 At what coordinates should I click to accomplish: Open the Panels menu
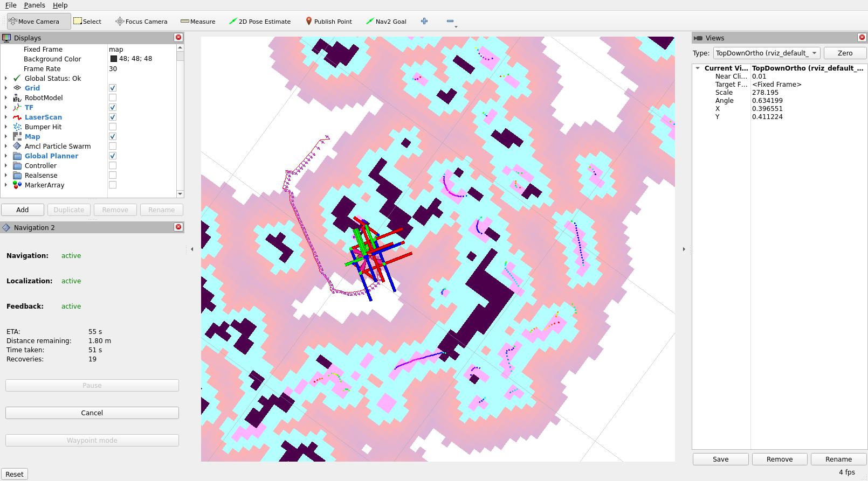click(x=35, y=5)
